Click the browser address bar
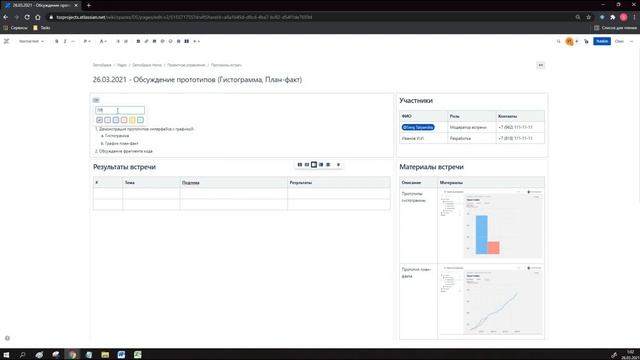Viewport: 640px width, 360px height. click(x=310, y=17)
